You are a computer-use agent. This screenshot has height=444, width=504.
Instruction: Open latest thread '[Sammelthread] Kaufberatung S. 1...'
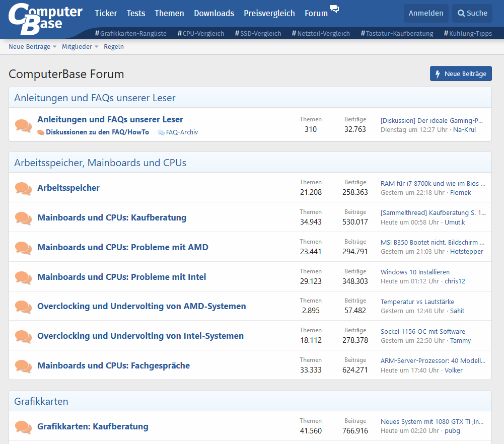point(434,212)
